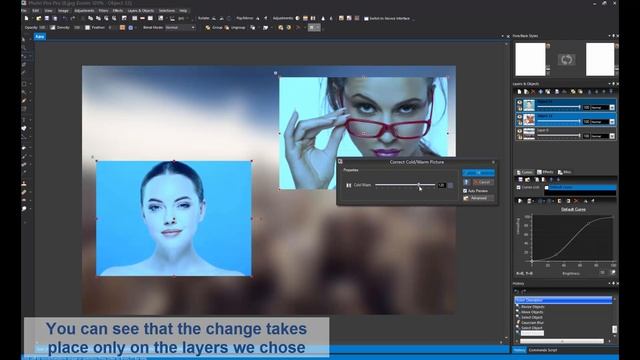Click thumbnail of the top object layer
The height and width of the screenshot is (360, 640).
pyautogui.click(x=529, y=105)
